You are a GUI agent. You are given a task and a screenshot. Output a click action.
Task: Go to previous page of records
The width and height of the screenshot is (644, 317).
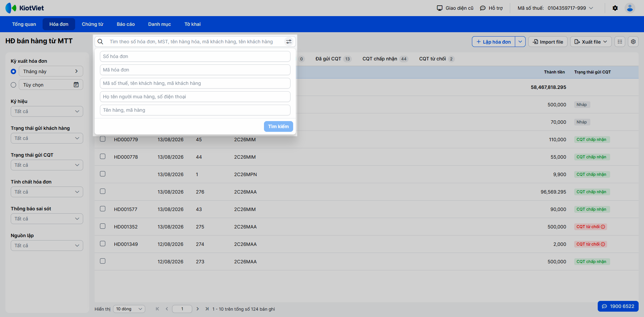(x=167, y=309)
